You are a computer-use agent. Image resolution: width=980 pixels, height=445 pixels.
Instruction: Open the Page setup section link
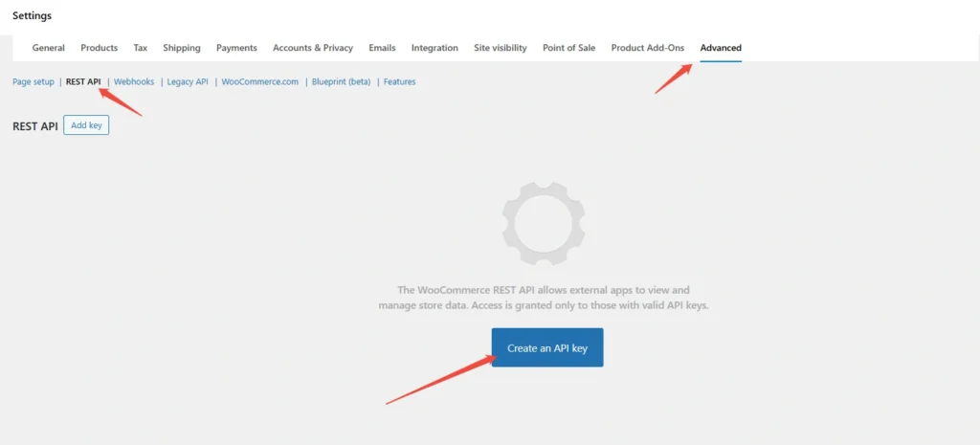[x=33, y=82]
